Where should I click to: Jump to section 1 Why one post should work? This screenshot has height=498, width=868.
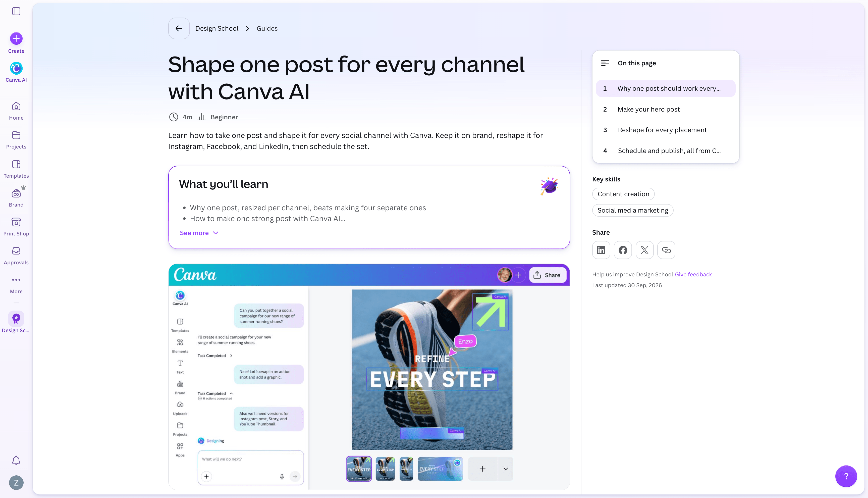tap(665, 88)
